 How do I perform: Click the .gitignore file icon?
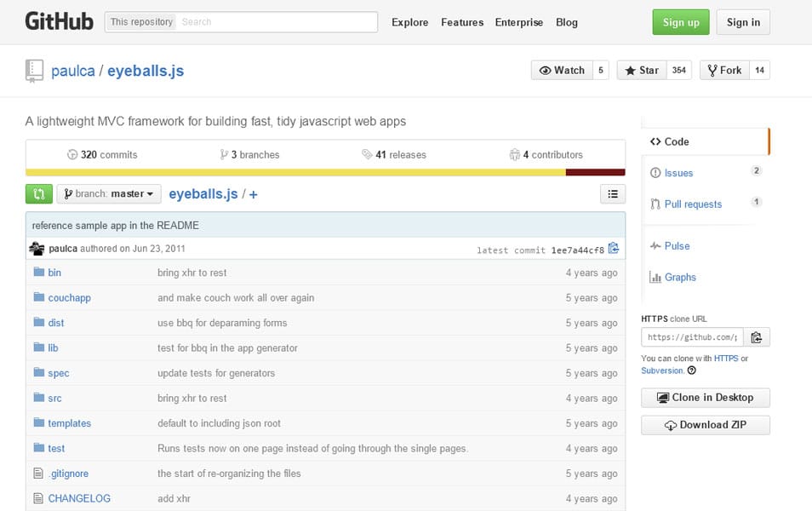coord(38,474)
